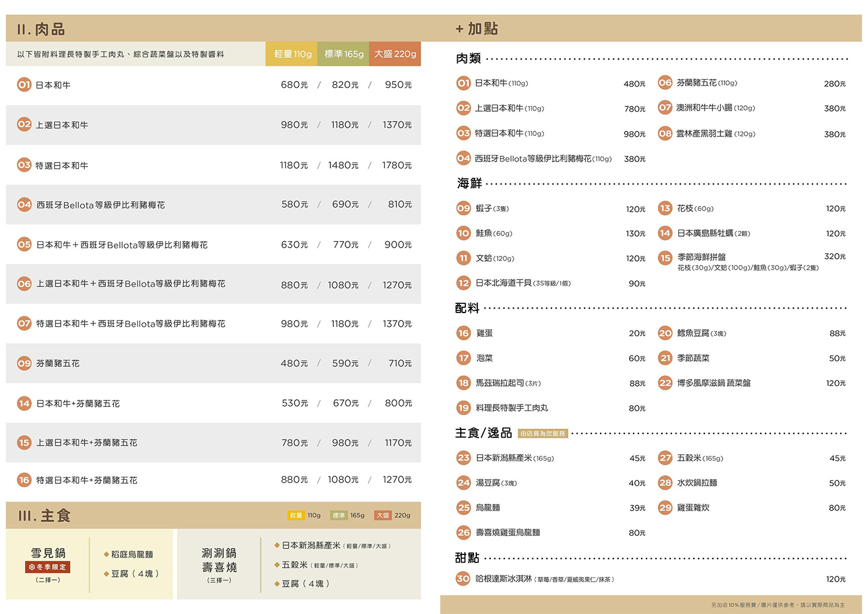Image resolution: width=868 pixels, height=614 pixels.
Task: Click the 30 badge beside 哈根達斯冰淇淋
Action: pos(464,578)
